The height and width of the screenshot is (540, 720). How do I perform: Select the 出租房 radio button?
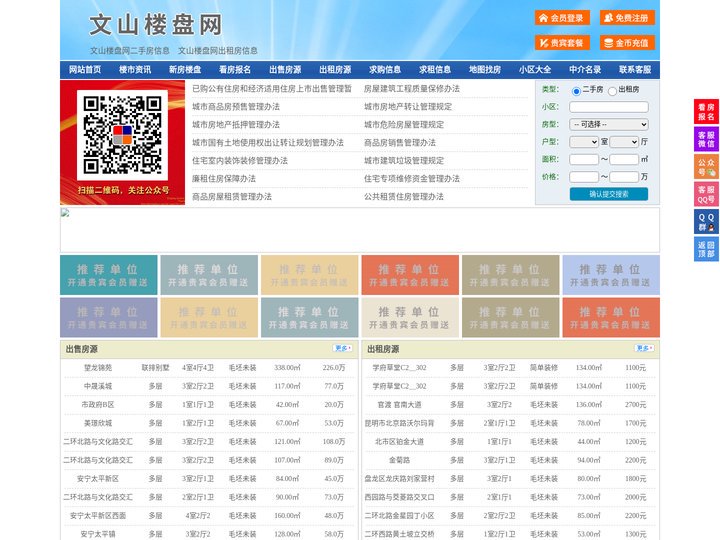coord(612,91)
